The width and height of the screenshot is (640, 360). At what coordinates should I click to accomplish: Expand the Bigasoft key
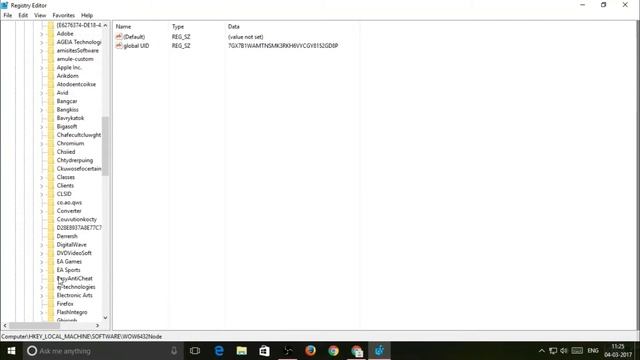point(42,127)
